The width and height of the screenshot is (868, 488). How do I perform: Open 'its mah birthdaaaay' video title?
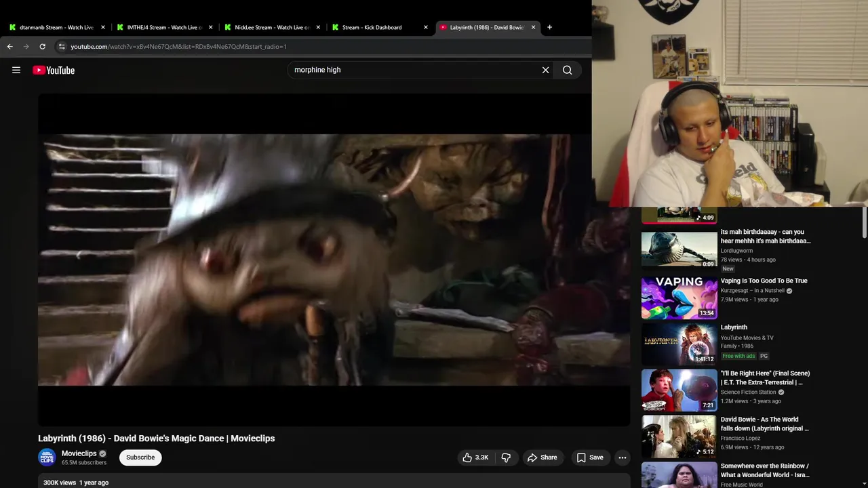[765, 237]
